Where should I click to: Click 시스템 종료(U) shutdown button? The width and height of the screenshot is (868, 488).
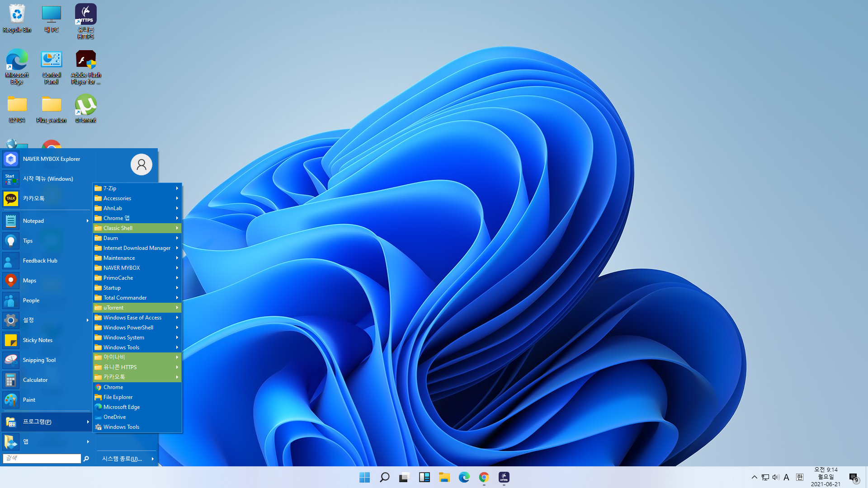pyautogui.click(x=122, y=459)
